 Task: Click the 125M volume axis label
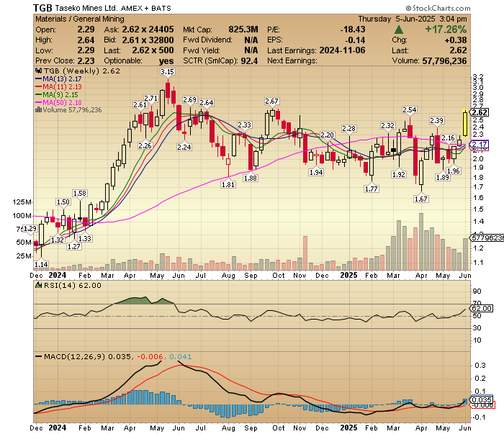[x=22, y=202]
